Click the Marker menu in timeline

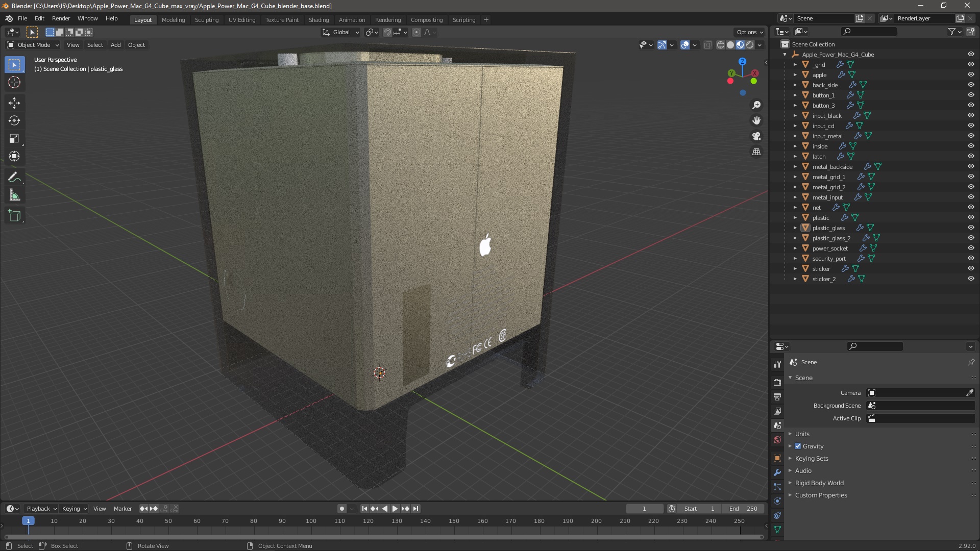(x=122, y=509)
